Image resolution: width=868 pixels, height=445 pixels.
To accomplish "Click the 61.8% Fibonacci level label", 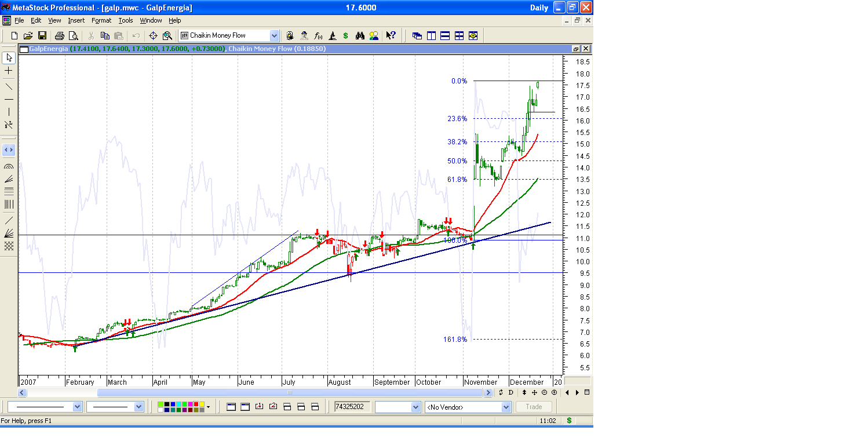I will coord(457,180).
